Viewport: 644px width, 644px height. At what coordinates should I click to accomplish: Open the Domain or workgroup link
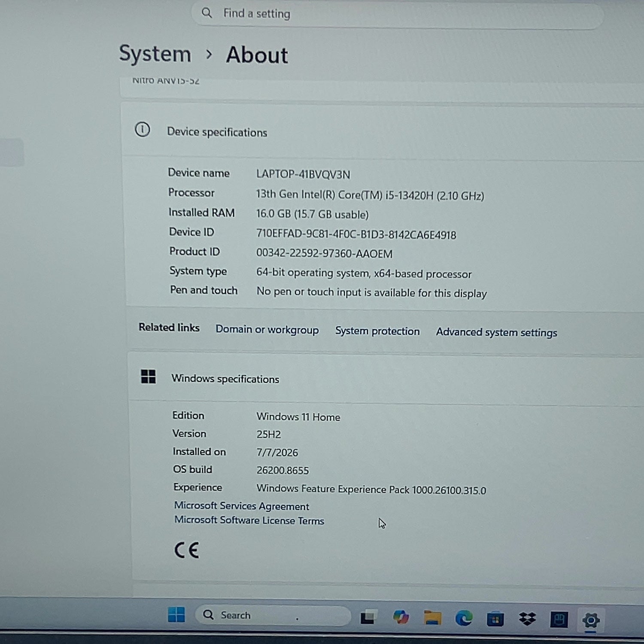click(267, 330)
